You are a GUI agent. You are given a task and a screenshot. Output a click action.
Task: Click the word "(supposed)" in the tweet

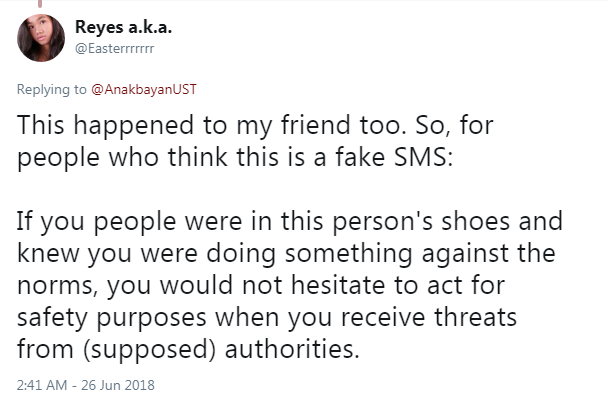tap(149, 350)
